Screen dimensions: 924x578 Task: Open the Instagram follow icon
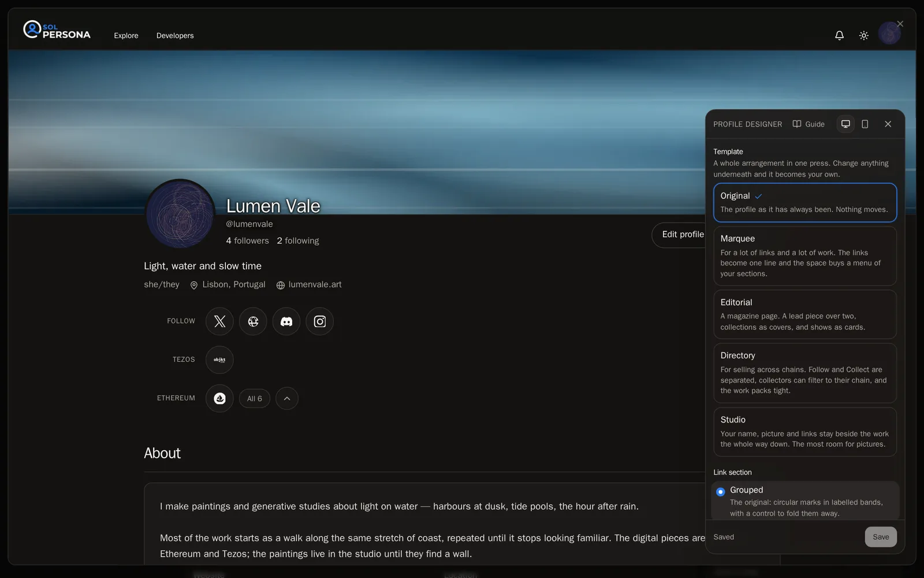point(320,321)
